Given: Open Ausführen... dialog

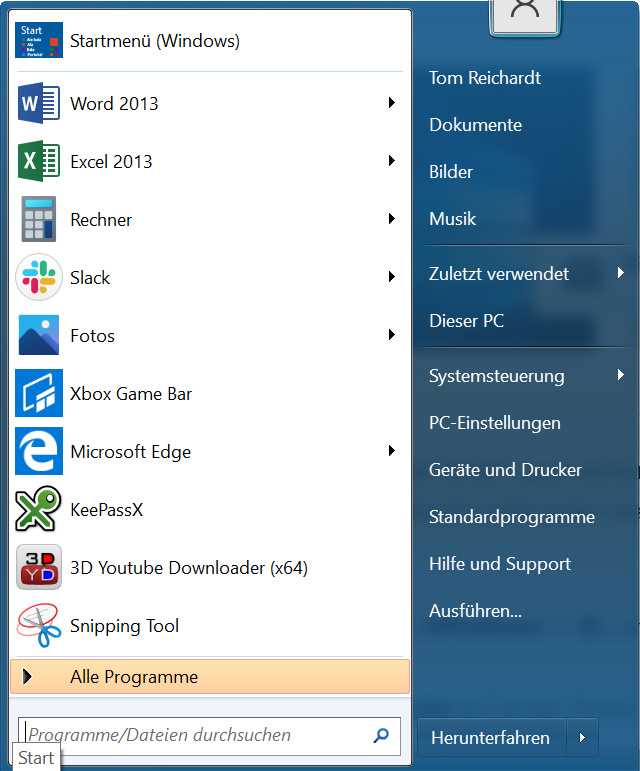Looking at the screenshot, I should point(475,611).
